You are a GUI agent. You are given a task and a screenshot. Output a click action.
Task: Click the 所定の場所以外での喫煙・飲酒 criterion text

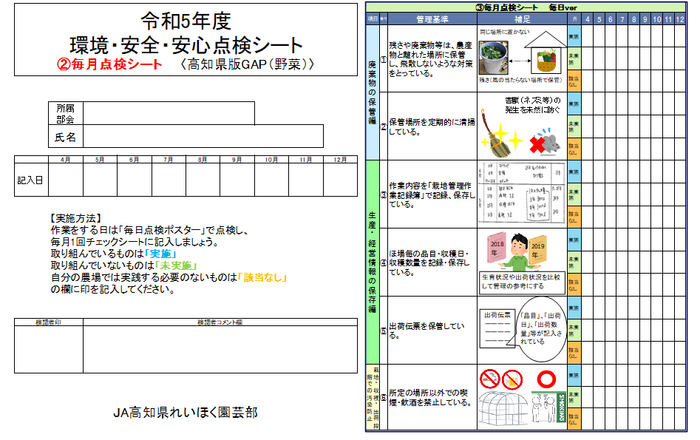430,398
